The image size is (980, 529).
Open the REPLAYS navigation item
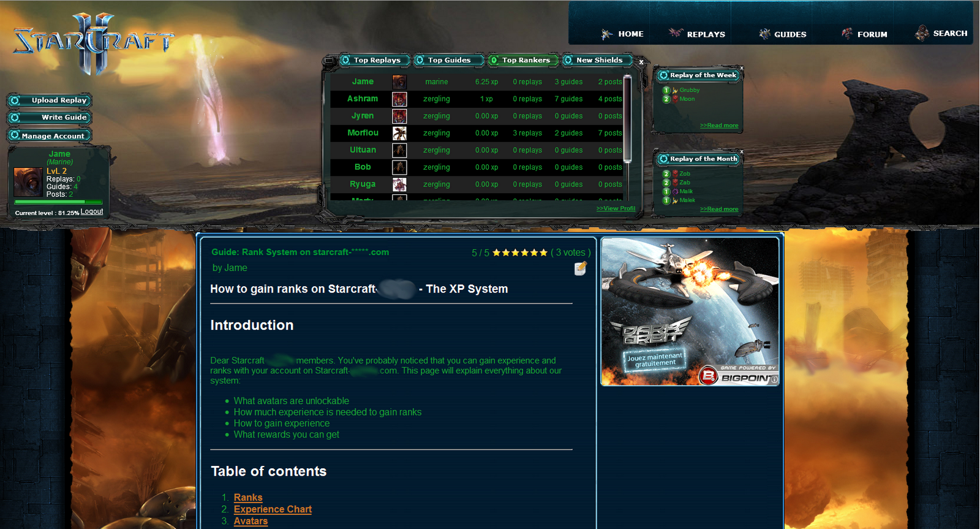pyautogui.click(x=706, y=34)
